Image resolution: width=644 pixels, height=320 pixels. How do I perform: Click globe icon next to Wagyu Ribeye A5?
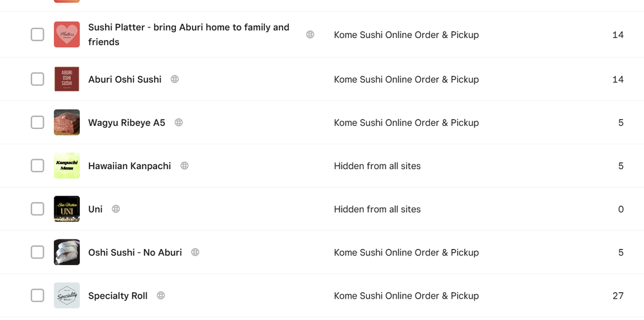pos(179,123)
